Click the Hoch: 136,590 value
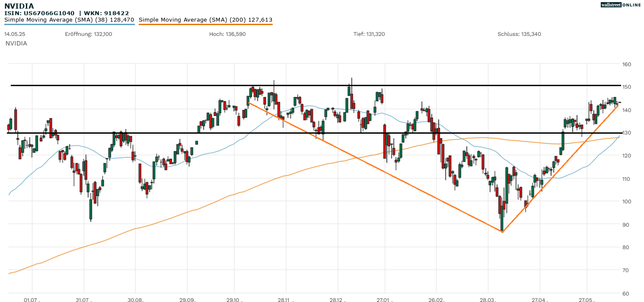 pos(227,34)
